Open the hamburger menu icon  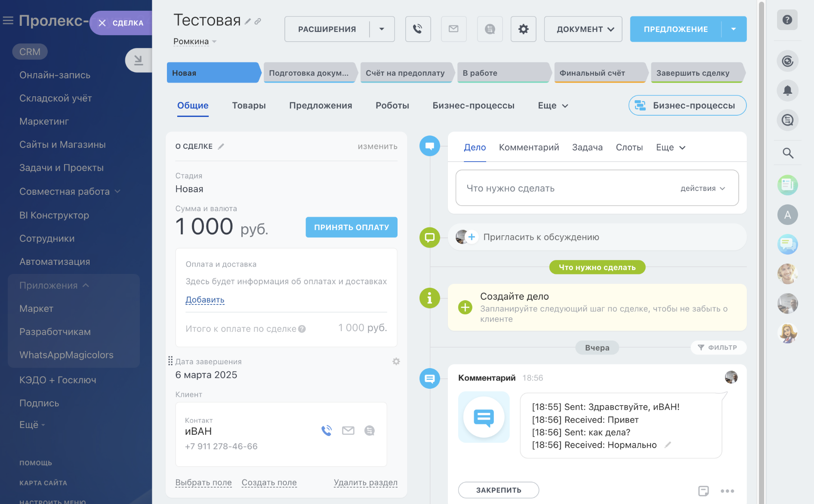8,21
